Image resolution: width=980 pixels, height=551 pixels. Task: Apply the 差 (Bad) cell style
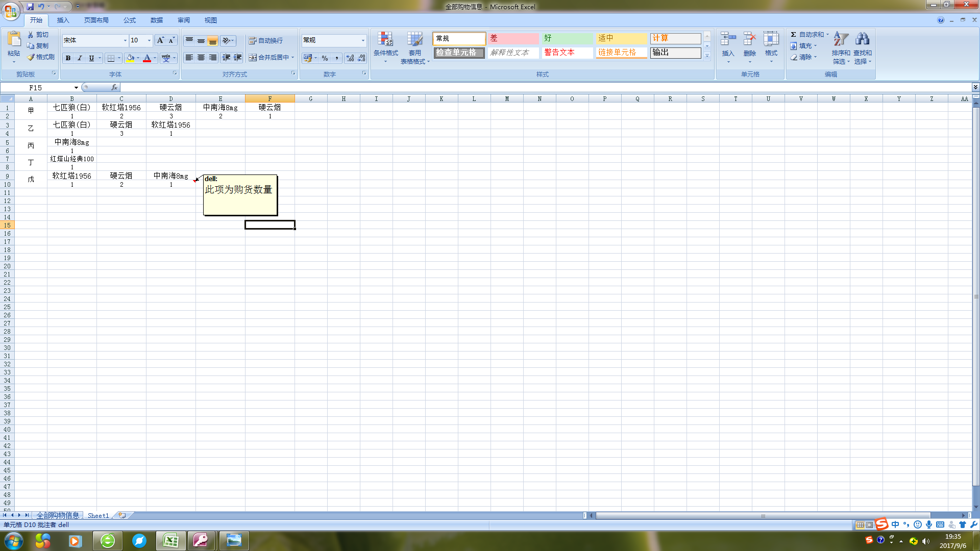[513, 39]
